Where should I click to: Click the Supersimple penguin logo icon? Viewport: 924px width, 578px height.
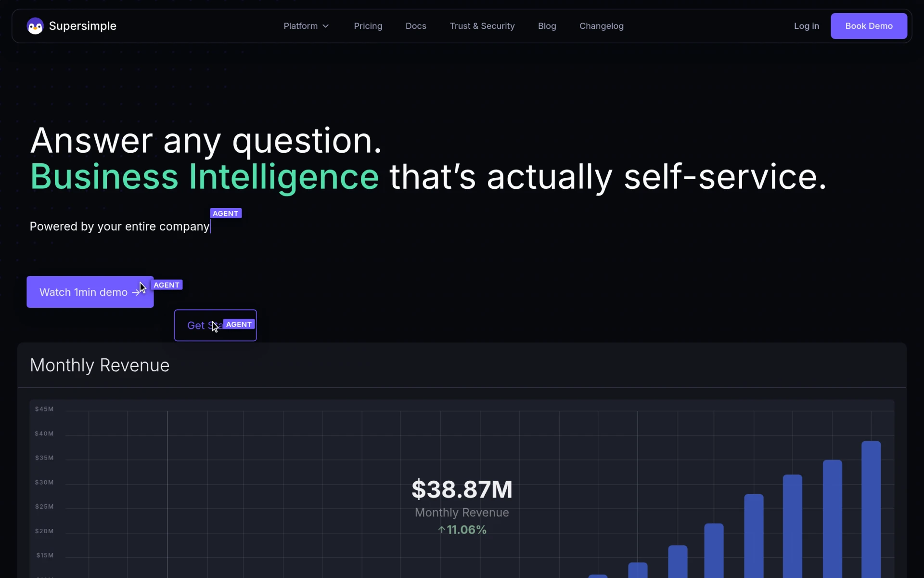[x=35, y=26]
